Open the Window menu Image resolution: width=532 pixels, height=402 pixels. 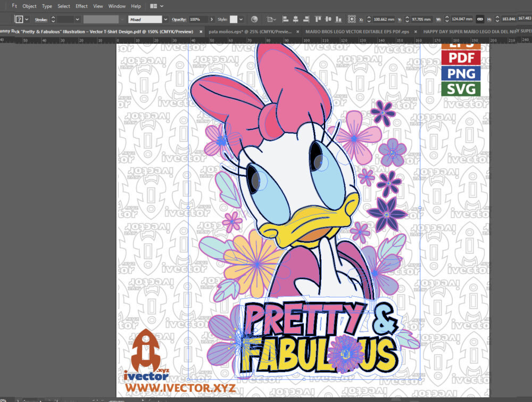point(117,6)
